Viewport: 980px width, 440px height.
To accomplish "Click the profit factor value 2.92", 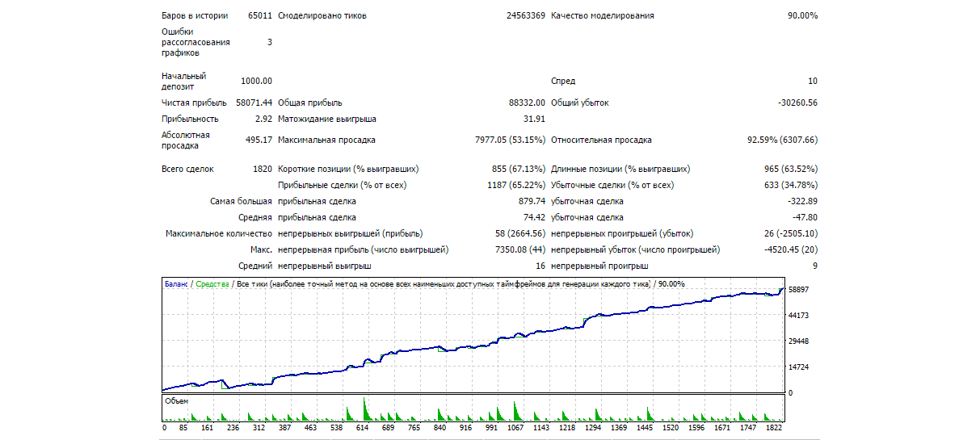I will 263,119.
